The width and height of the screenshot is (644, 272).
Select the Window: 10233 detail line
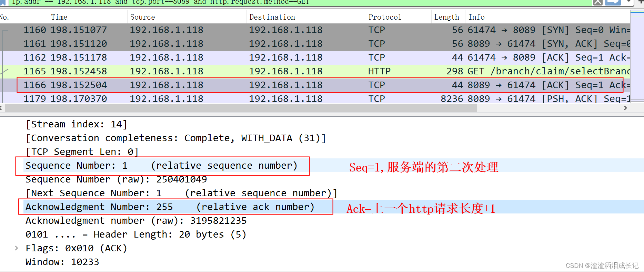pos(62,262)
